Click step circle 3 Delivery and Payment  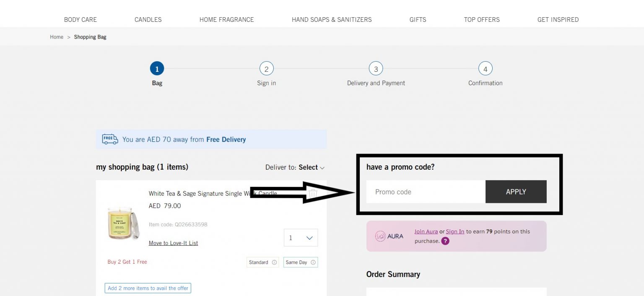376,68
